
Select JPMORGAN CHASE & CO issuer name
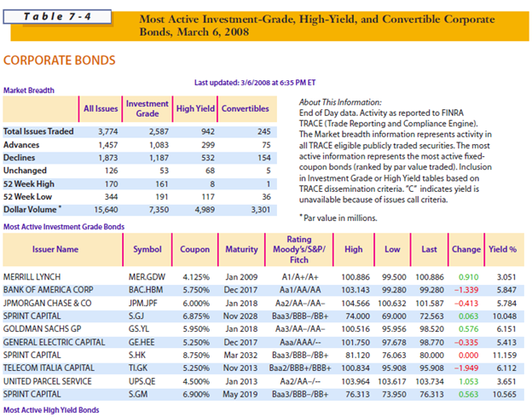coord(48,303)
